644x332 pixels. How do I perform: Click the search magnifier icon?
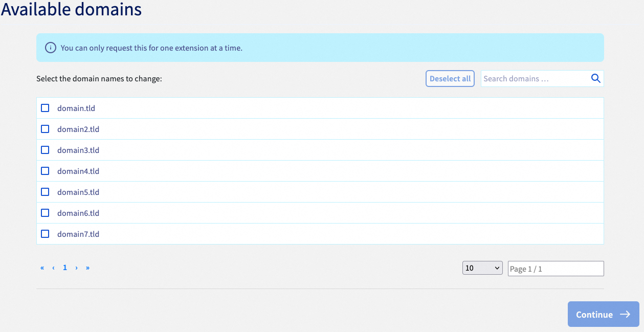[595, 78]
